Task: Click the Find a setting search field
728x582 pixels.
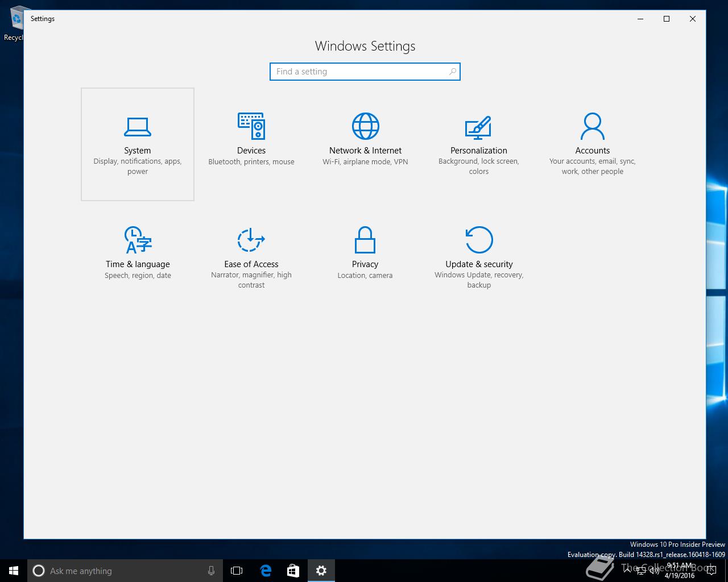Action: click(x=365, y=72)
